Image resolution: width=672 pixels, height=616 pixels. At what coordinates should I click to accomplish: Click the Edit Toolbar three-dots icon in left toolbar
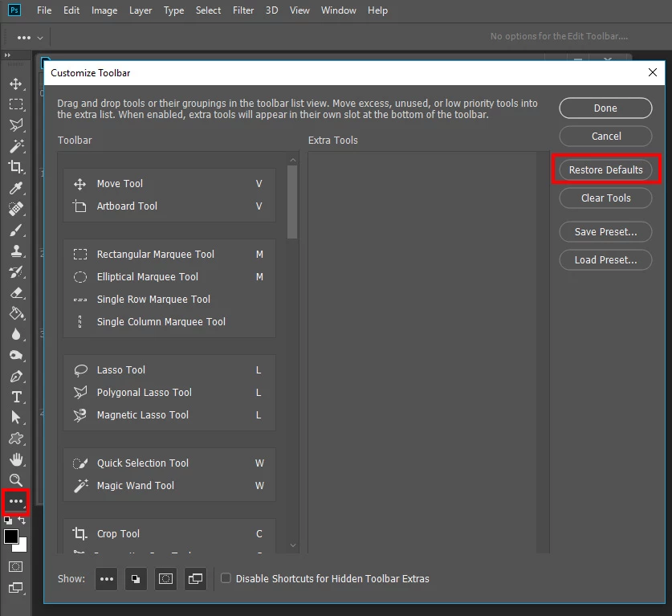tap(16, 501)
